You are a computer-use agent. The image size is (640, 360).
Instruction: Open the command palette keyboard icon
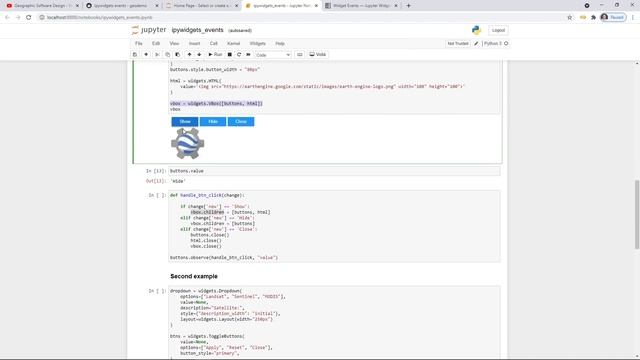(x=300, y=54)
